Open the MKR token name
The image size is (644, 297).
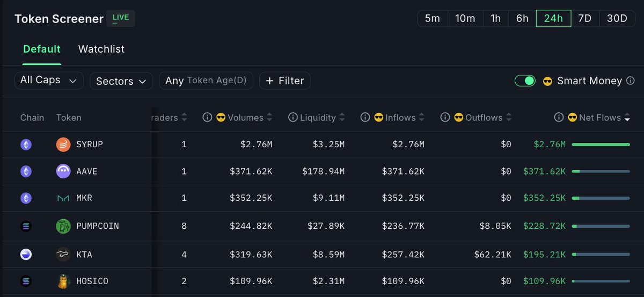(84, 198)
